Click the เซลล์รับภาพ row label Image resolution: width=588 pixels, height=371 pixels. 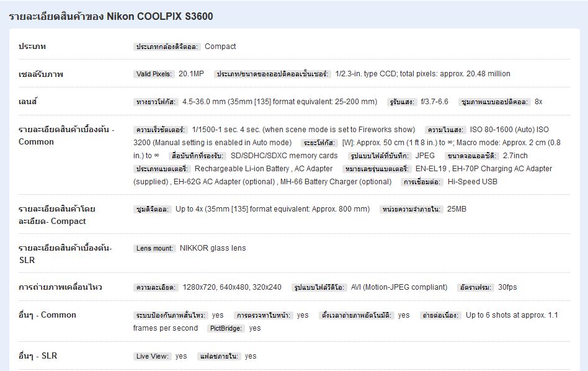click(x=41, y=74)
